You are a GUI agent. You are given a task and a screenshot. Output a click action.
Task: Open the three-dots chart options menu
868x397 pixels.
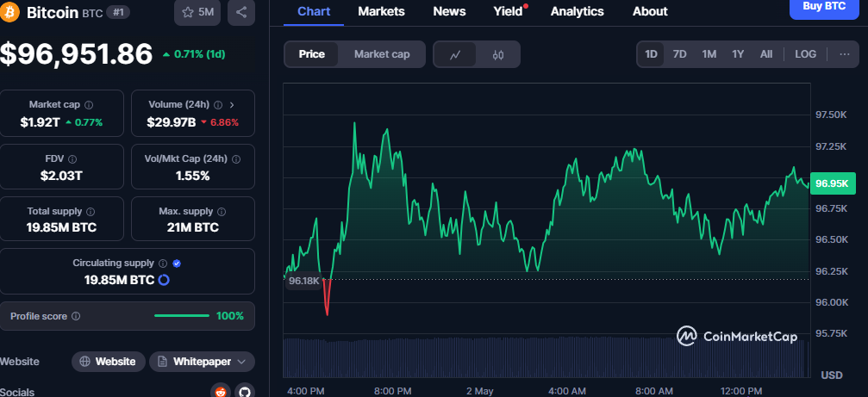pos(845,54)
